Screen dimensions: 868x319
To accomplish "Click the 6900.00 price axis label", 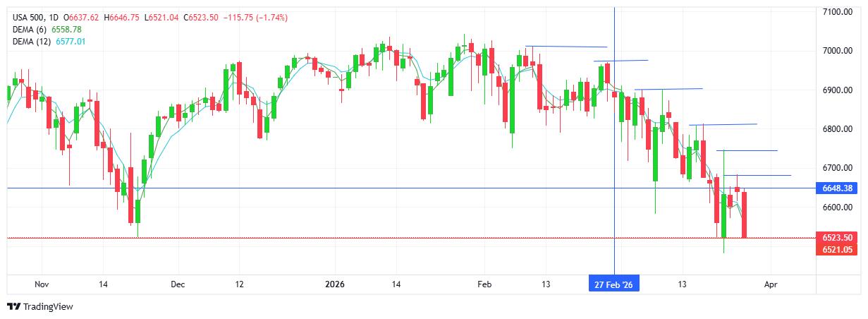I will [x=838, y=90].
